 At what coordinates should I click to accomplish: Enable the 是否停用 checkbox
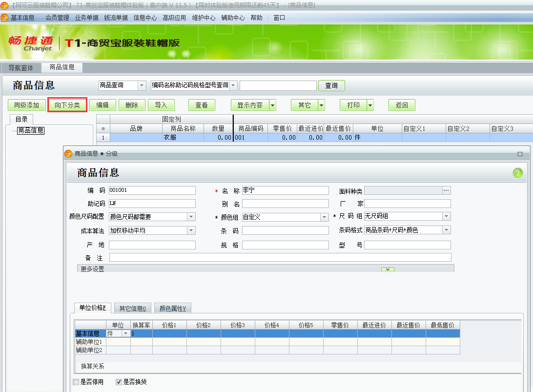[x=76, y=382]
